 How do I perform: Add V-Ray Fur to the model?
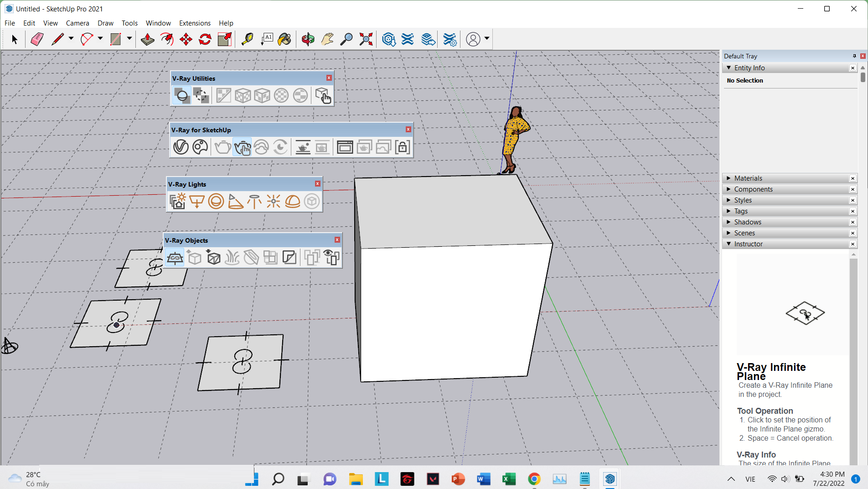pos(232,257)
